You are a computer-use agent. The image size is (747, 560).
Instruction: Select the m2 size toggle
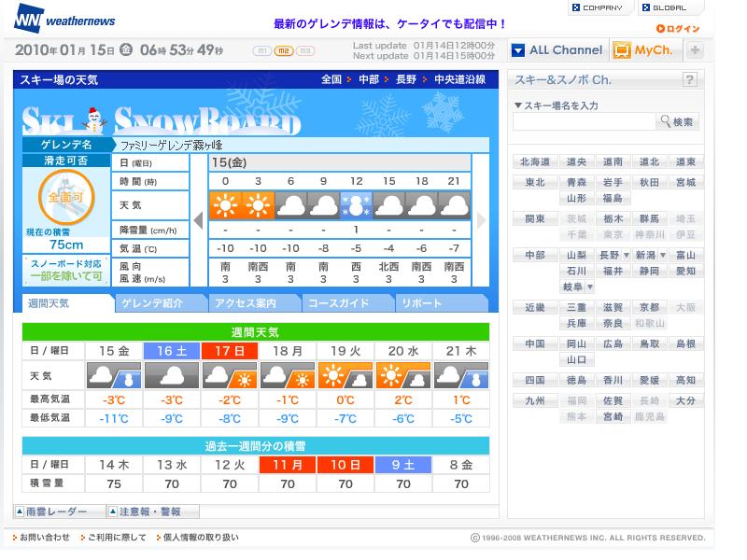(284, 51)
